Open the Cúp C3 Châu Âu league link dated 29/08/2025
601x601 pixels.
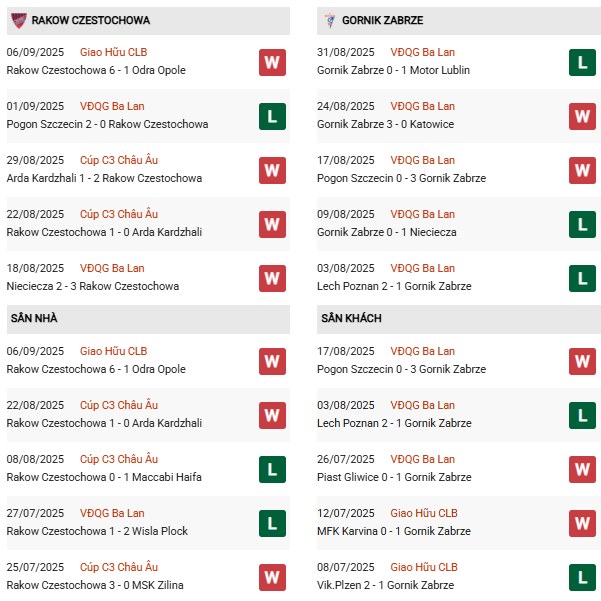[x=119, y=160]
